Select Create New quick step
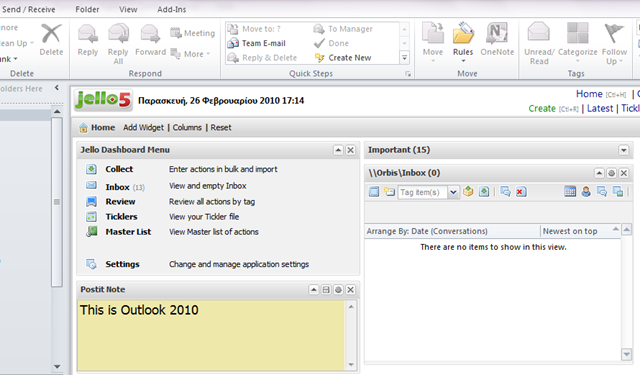The width and height of the screenshot is (640, 375). (x=343, y=58)
